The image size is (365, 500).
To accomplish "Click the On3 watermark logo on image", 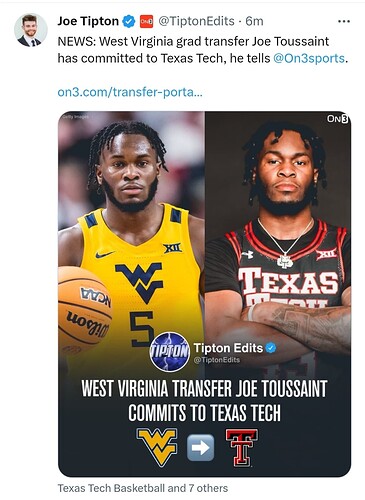I will pos(337,119).
